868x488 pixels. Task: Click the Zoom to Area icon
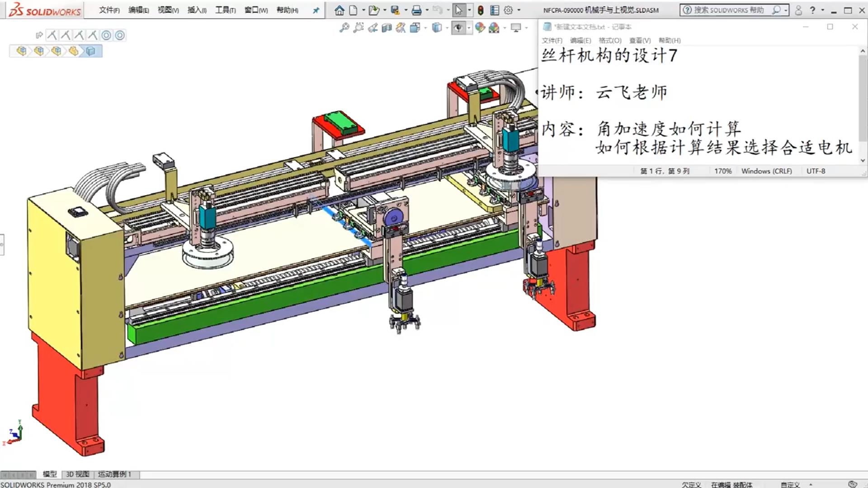(x=359, y=28)
